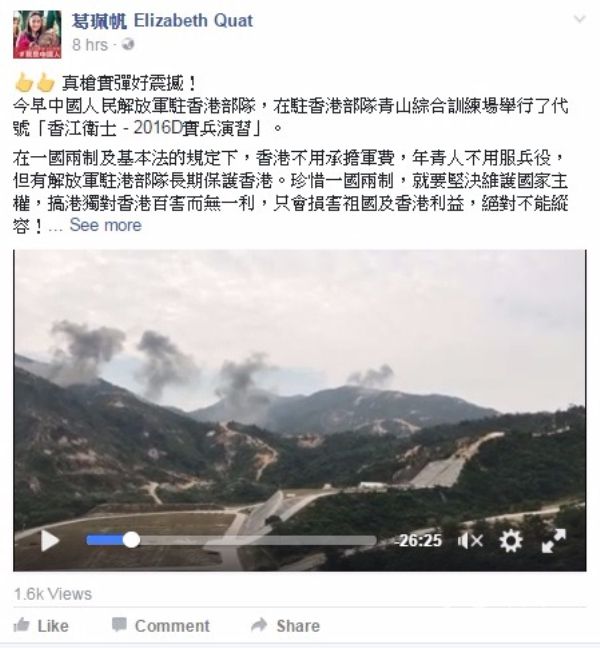600x648 pixels.
Task: Expand post text with See more
Action: pyautogui.click(x=106, y=225)
